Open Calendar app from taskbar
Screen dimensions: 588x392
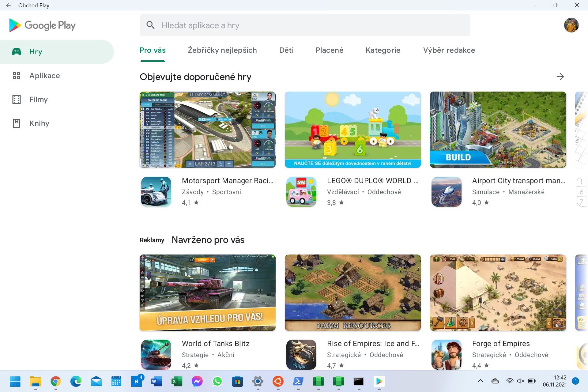(116, 381)
